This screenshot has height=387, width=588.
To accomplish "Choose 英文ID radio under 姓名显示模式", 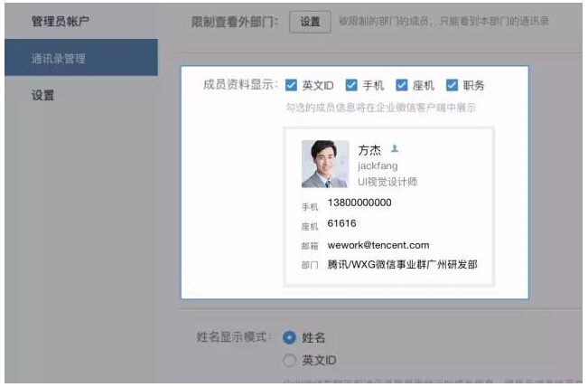I will pos(289,361).
